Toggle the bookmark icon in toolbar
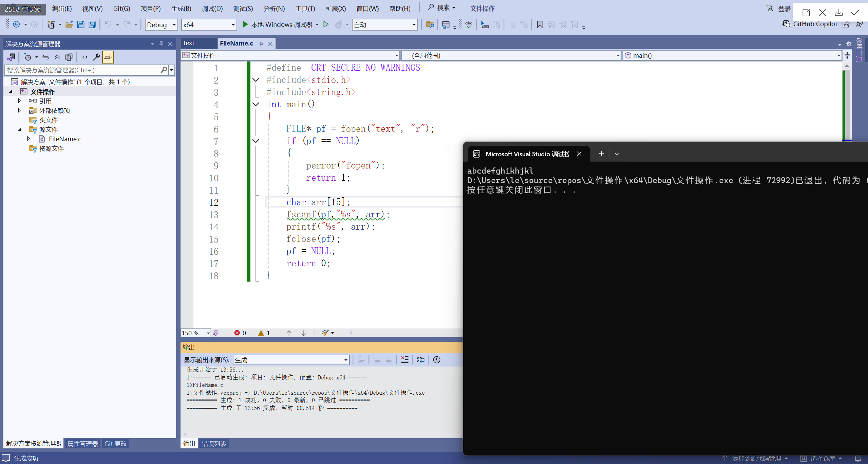The height and width of the screenshot is (464, 868). (540, 24)
